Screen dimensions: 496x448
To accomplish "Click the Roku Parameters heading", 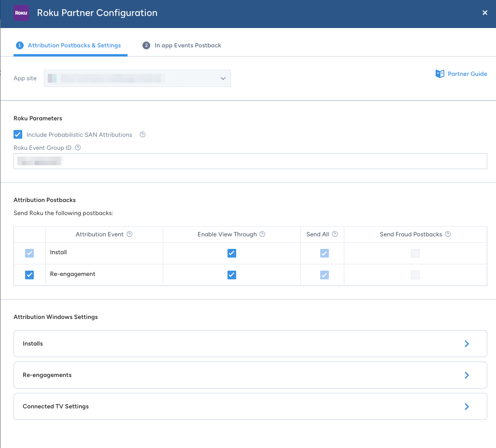I will (38, 118).
